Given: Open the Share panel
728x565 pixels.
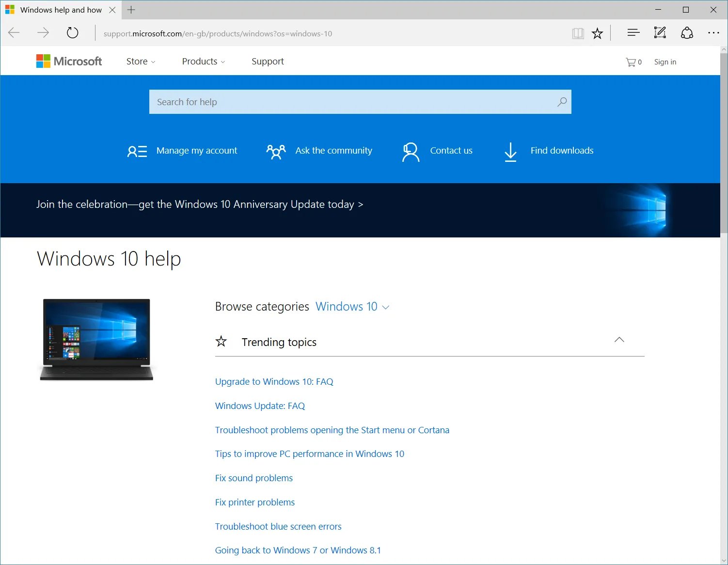Looking at the screenshot, I should (687, 32).
